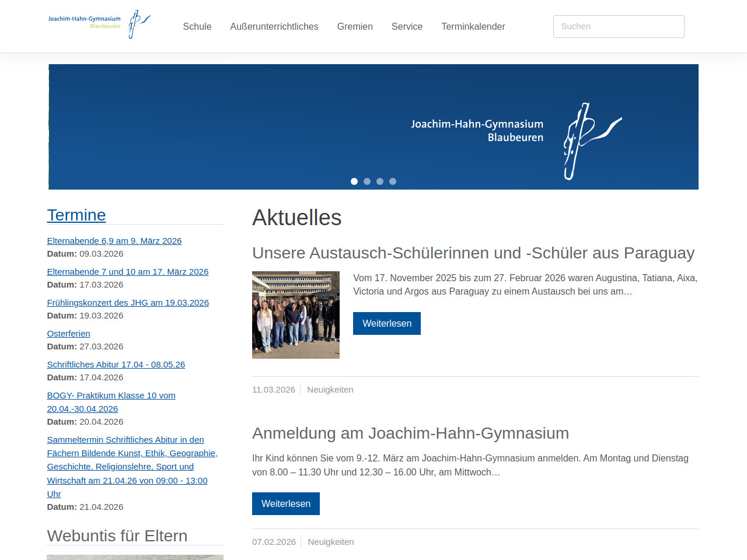Open the Osterferien event link
Screen dimensions: 747x560
tap(68, 334)
